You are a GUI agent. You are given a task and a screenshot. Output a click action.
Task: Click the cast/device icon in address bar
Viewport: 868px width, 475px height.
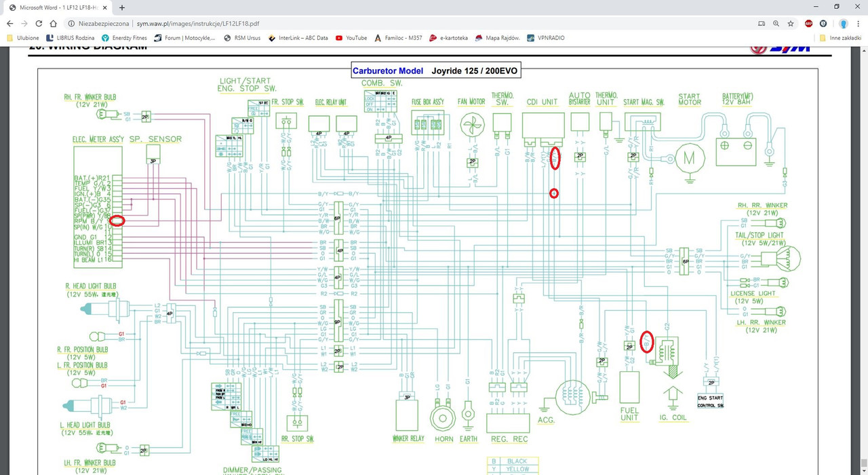tap(762, 23)
